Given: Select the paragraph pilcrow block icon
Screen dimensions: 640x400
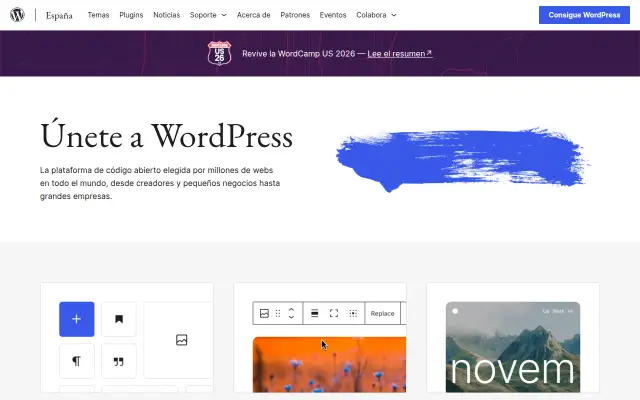Looking at the screenshot, I should click(77, 361).
